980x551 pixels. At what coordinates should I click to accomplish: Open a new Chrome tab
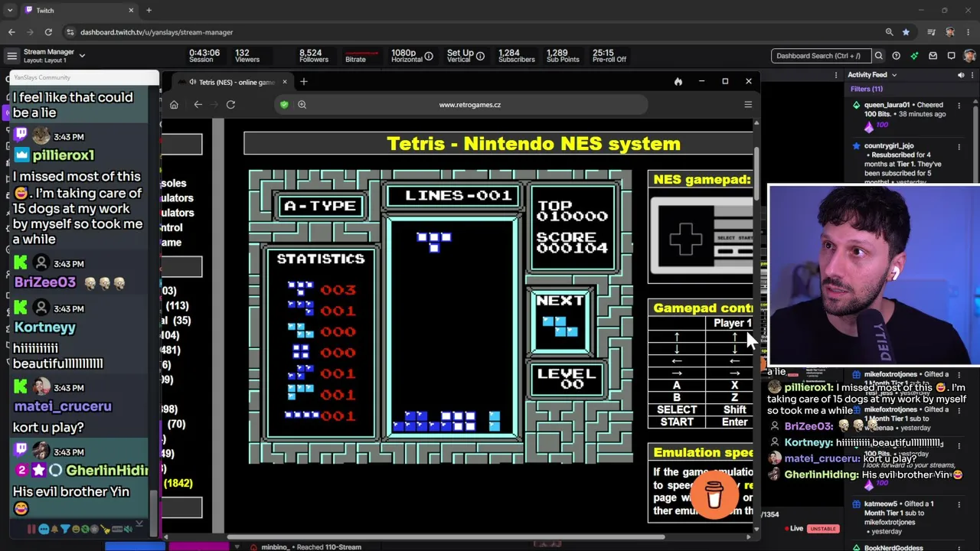coord(149,10)
